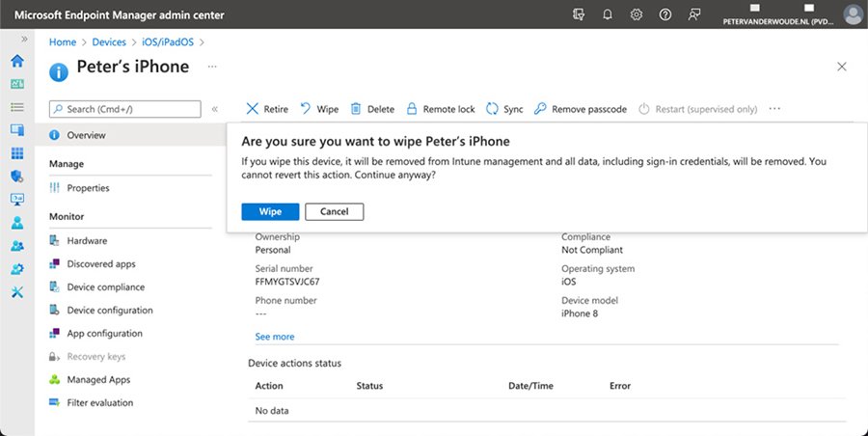Open ellipsis menu beside Peter's iPhone title
The height and width of the screenshot is (436, 868).
click(212, 68)
